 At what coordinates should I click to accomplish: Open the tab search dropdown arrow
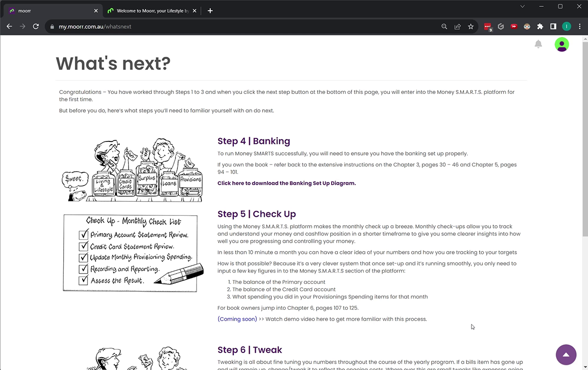[x=522, y=6]
